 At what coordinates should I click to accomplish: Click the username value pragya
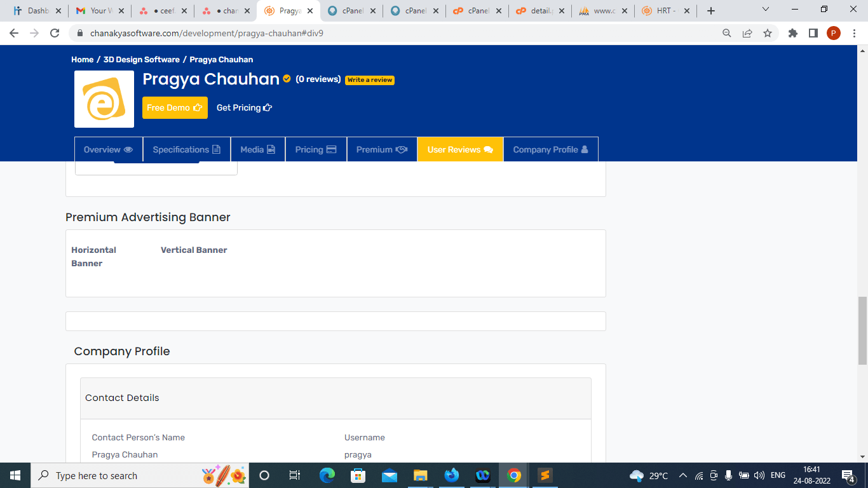pyautogui.click(x=358, y=455)
